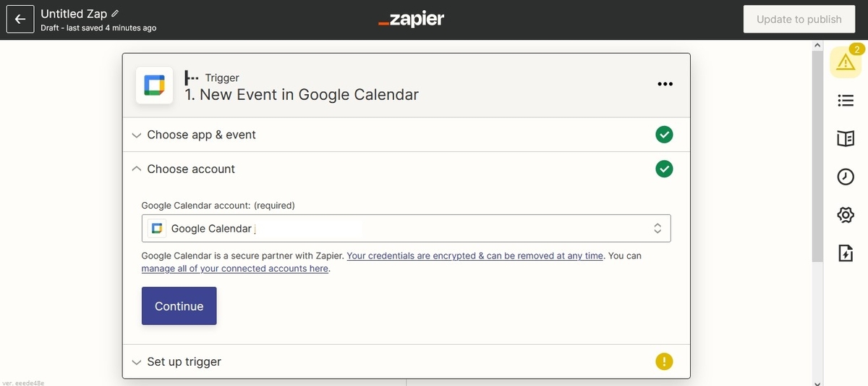The height and width of the screenshot is (386, 868).
Task: Open the Zap outline list icon
Action: coord(845,101)
